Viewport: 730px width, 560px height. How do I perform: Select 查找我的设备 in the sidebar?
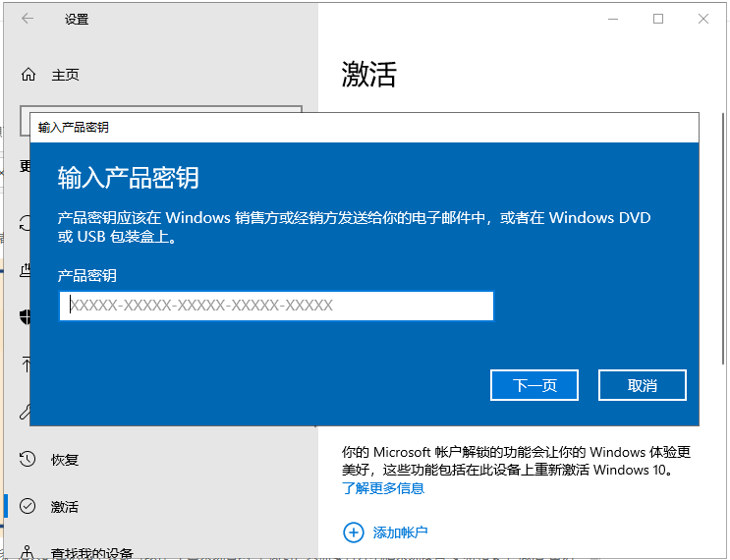91,553
